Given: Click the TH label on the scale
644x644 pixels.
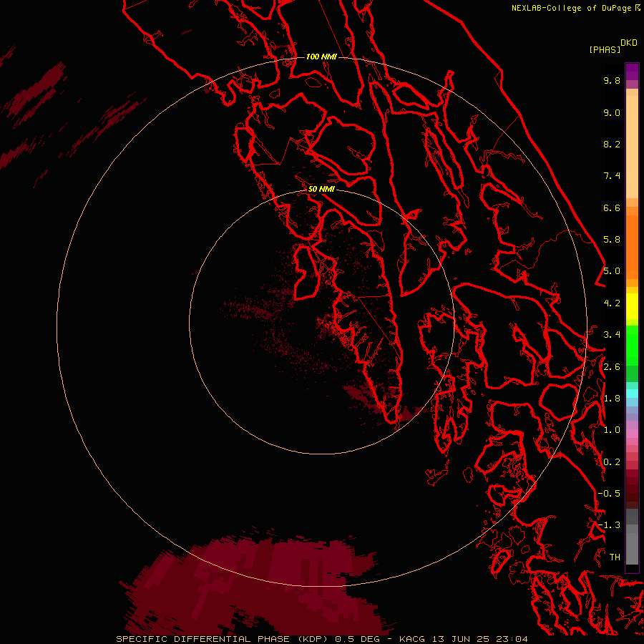Looking at the screenshot, I should tap(615, 557).
